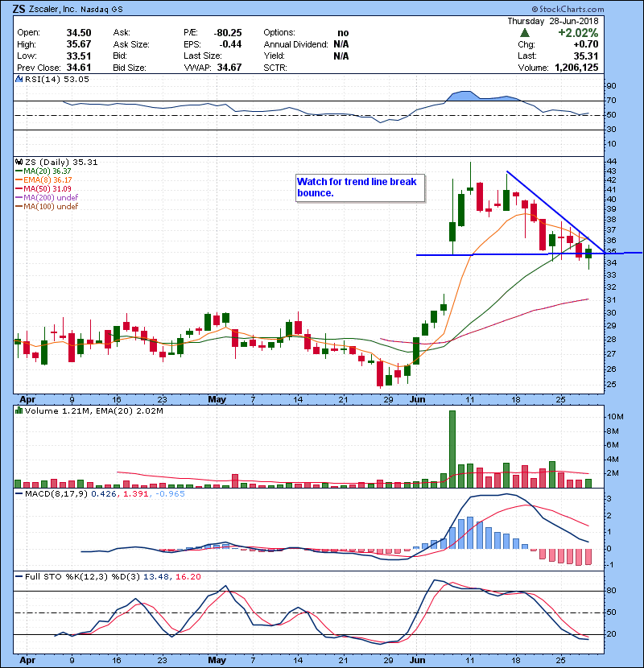Click the Volume 1.21M, EMA(20) 2.02M label
Image resolution: width=644 pixels, height=668 pixels.
pos(93,410)
